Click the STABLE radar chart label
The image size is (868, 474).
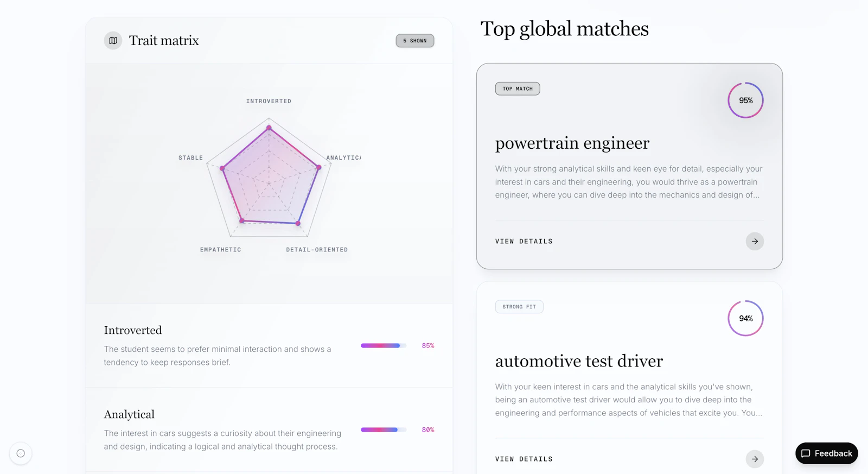190,157
